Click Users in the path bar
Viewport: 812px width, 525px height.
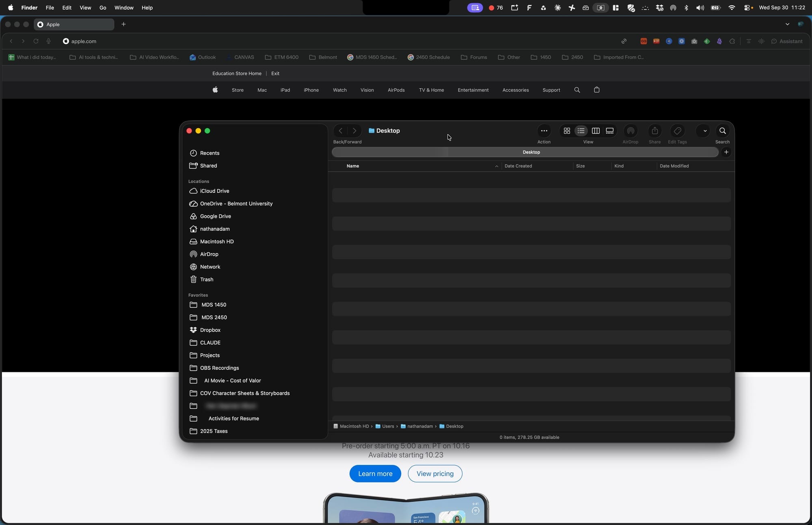(x=384, y=426)
